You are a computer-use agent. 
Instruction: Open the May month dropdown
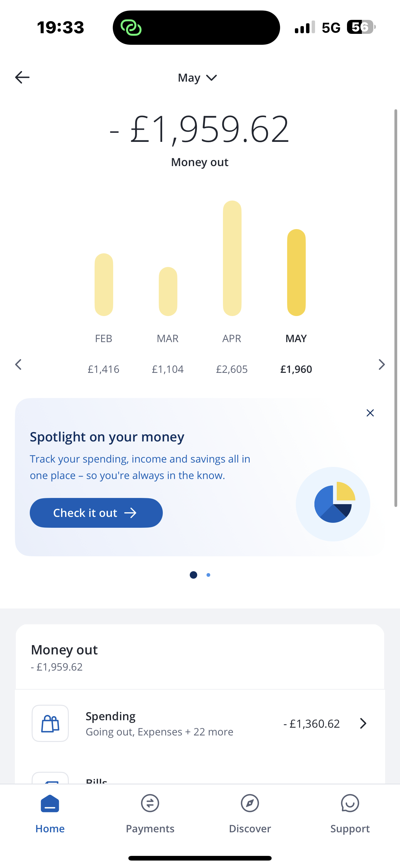(x=198, y=78)
